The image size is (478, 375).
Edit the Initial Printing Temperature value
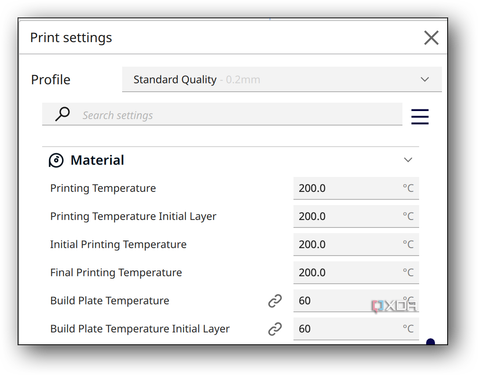pyautogui.click(x=356, y=244)
